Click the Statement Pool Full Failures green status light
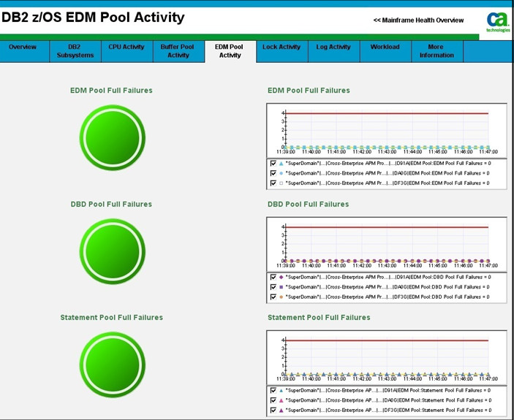The height and width of the screenshot is (420, 514). (x=113, y=364)
